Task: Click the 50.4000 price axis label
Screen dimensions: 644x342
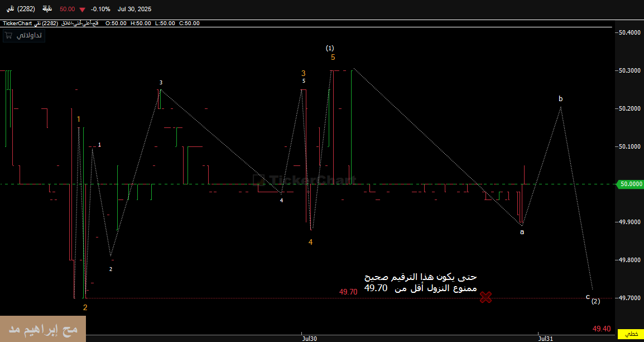Action: 629,32
